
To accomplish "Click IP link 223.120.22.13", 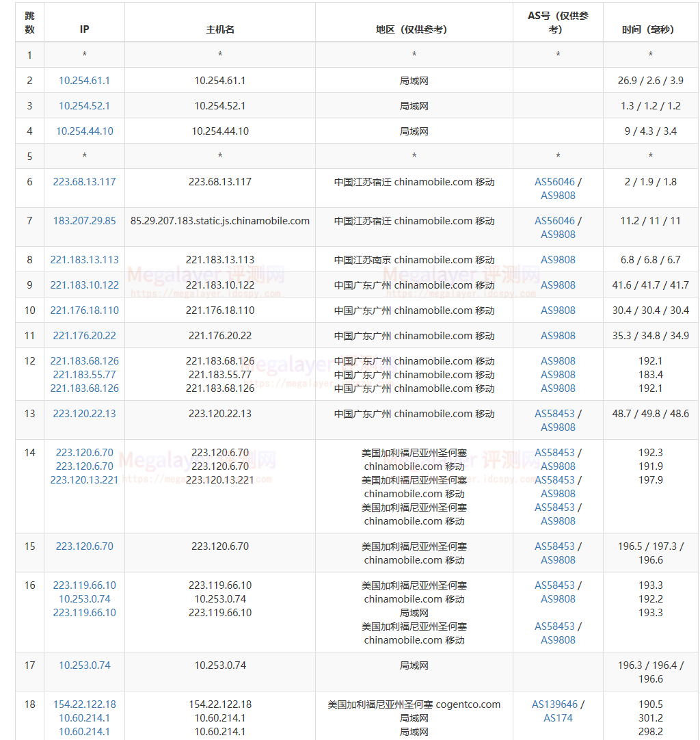I will coord(84,414).
